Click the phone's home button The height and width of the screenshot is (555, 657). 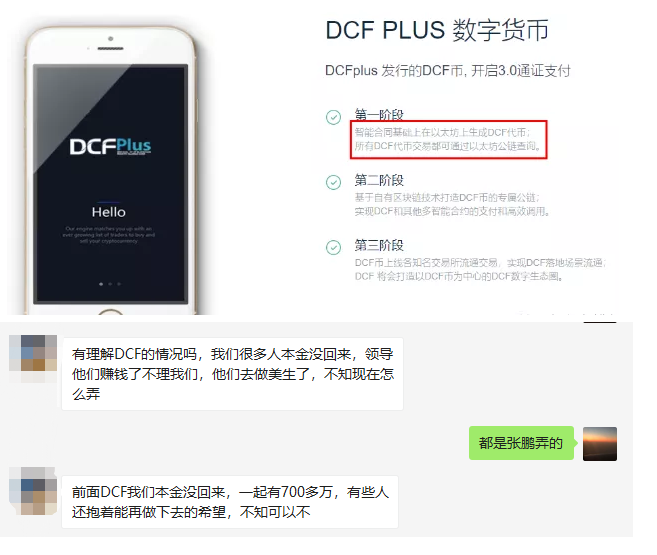pyautogui.click(x=110, y=312)
